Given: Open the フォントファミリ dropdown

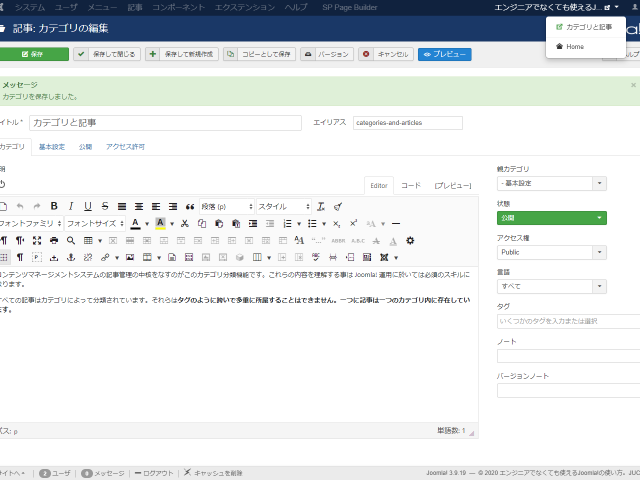Looking at the screenshot, I should [31, 224].
